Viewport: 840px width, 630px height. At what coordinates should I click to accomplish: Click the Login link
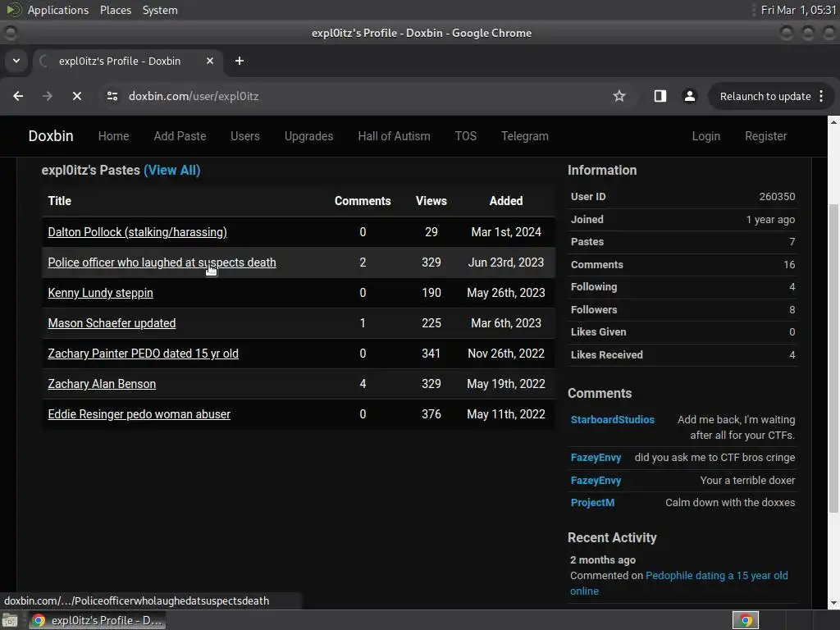705,136
